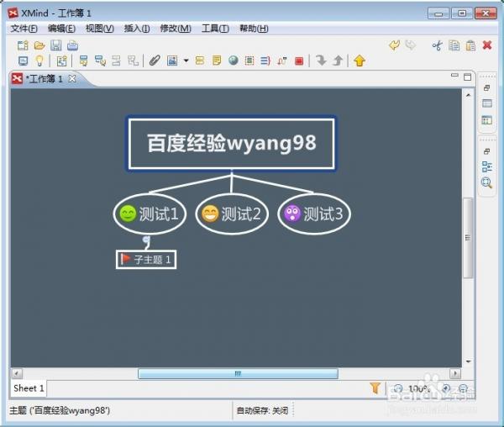Start presentation mode with the monitor icon

click(x=24, y=61)
